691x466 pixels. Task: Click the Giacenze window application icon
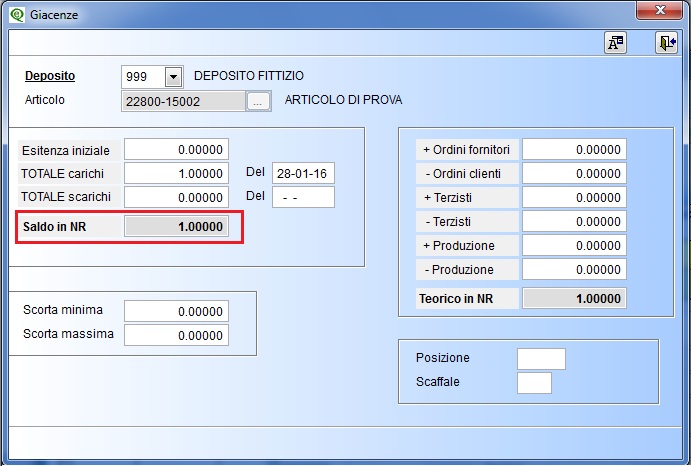pyautogui.click(x=17, y=15)
